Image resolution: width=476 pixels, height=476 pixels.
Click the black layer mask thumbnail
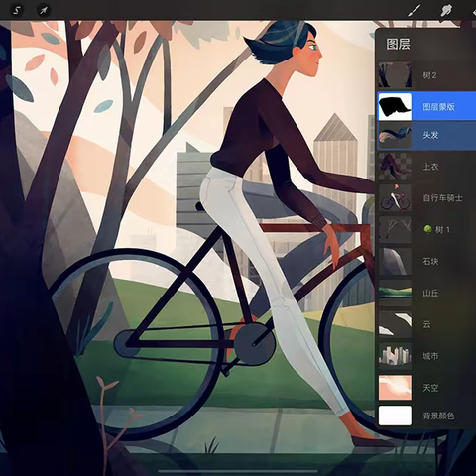[x=395, y=106]
